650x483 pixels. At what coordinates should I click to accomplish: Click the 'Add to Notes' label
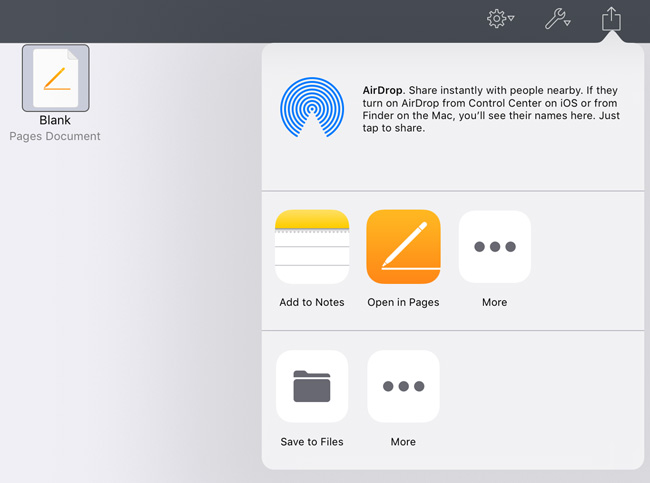tap(312, 302)
